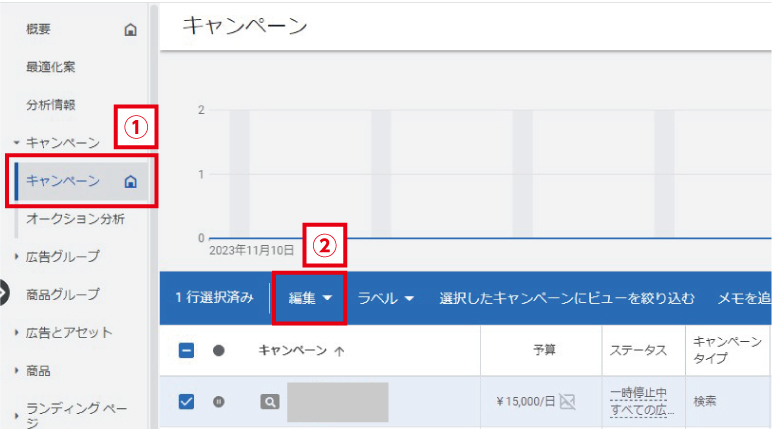Uncheck the checked campaign row checkbox
772x429 pixels.
(x=186, y=401)
